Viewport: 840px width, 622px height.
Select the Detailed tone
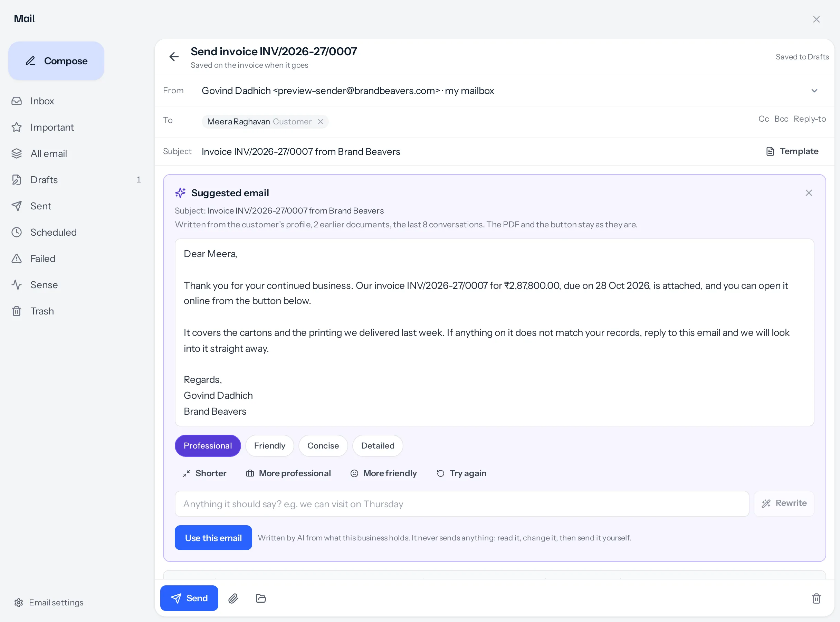click(x=378, y=446)
